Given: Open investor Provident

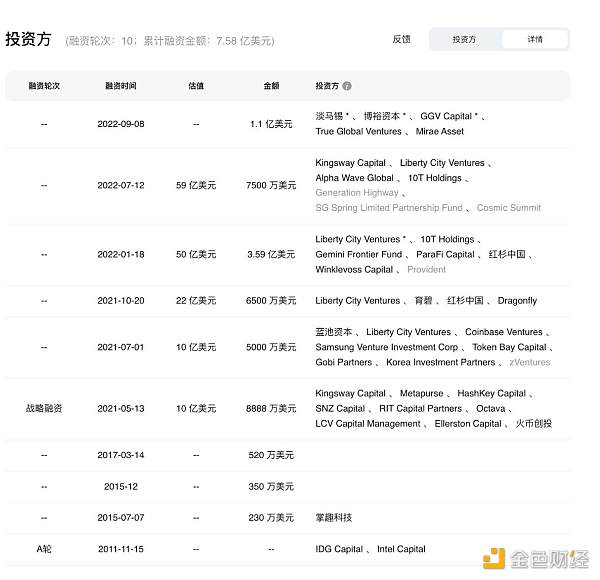Looking at the screenshot, I should [426, 269].
